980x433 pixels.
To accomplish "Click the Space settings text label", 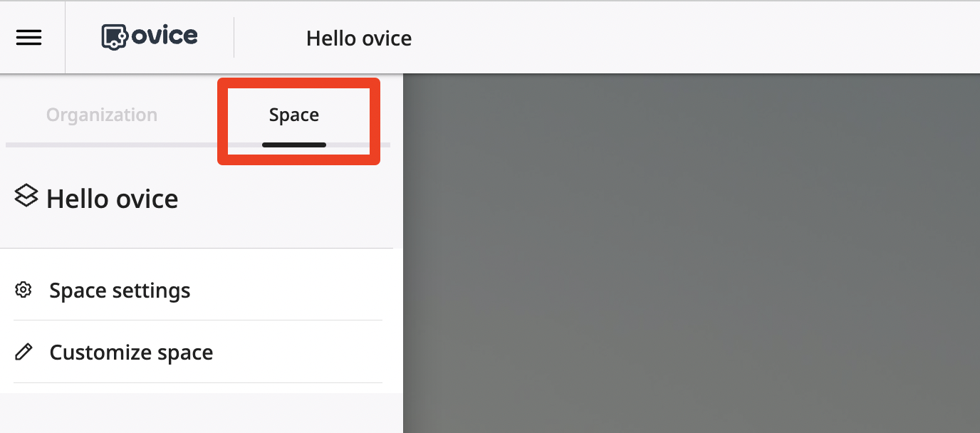I will (x=120, y=290).
